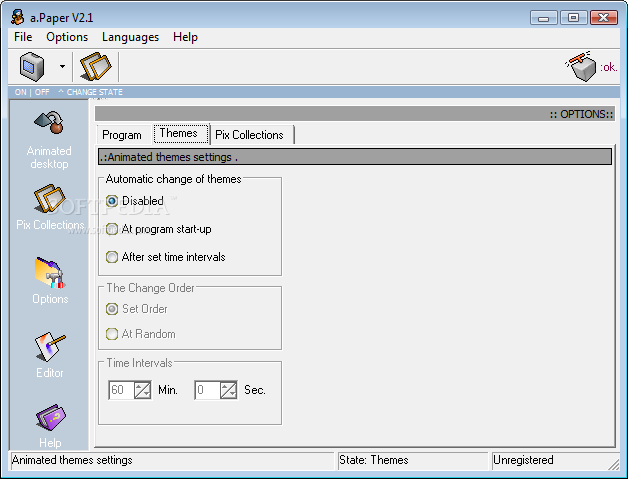This screenshot has width=628, height=479.
Task: Open Animated desktop in the sidebar
Action: (49, 140)
